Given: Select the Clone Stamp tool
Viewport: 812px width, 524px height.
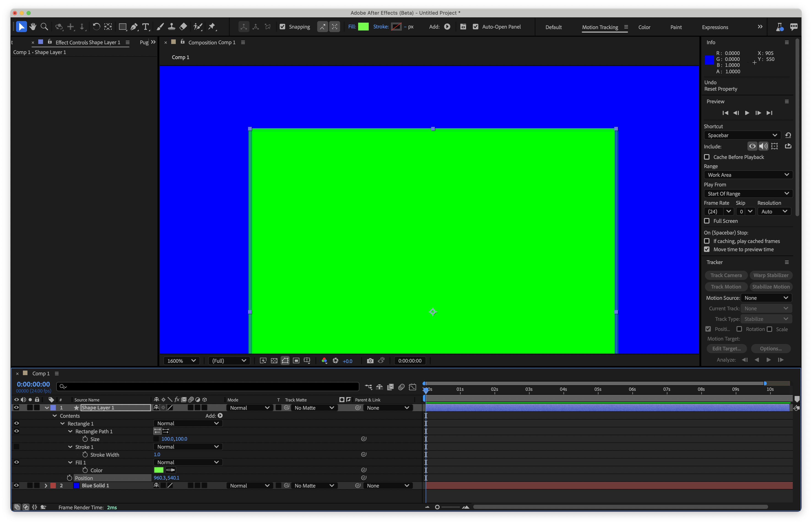Looking at the screenshot, I should (x=172, y=27).
